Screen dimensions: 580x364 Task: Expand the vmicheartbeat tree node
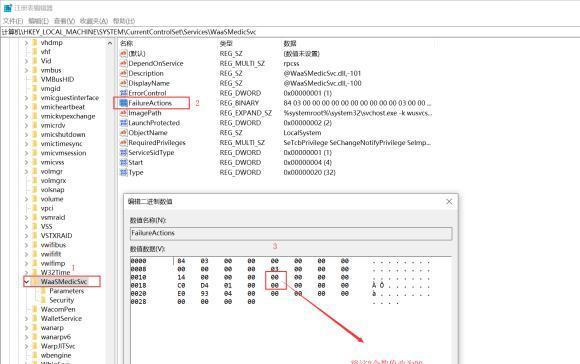click(x=26, y=107)
